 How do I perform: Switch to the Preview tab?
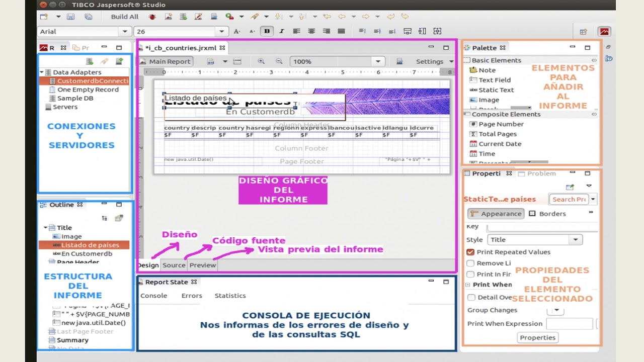coord(203,265)
